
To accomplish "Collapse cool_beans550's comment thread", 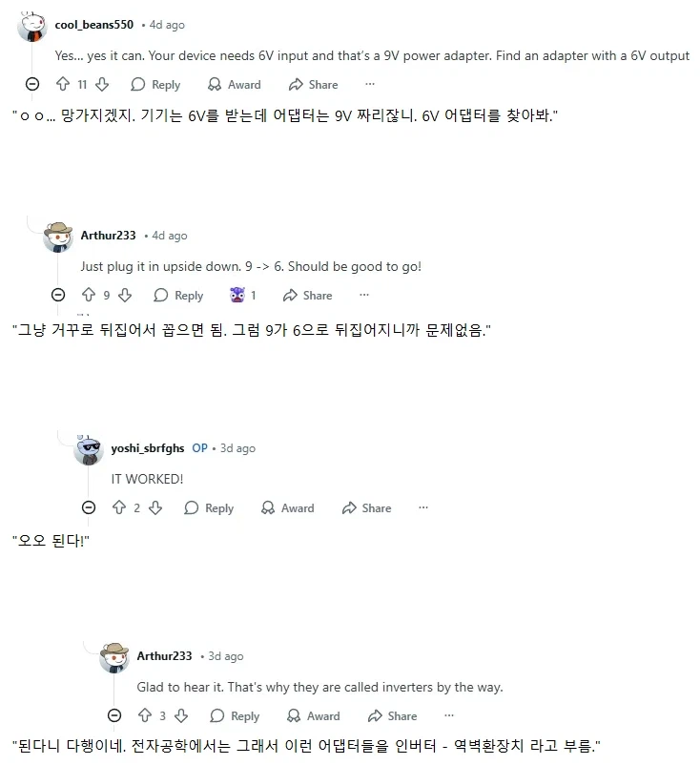I will (x=31, y=84).
